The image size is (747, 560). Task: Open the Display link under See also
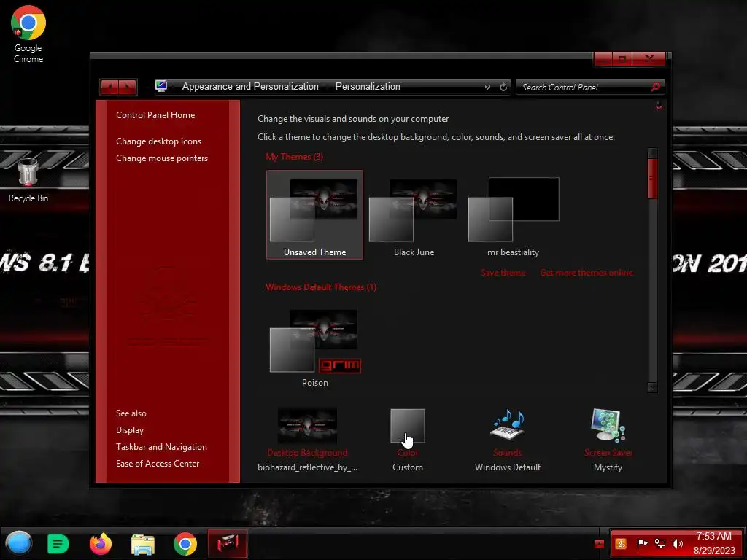pos(130,430)
